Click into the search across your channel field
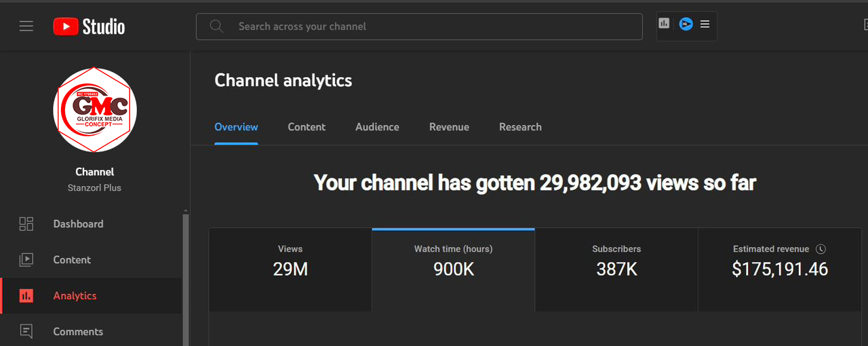Image resolution: width=868 pixels, height=346 pixels. pyautogui.click(x=419, y=26)
